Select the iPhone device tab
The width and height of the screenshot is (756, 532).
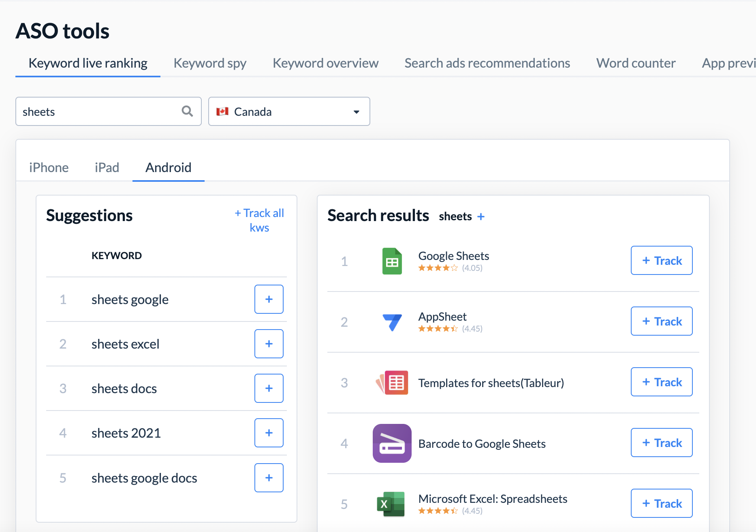point(49,168)
